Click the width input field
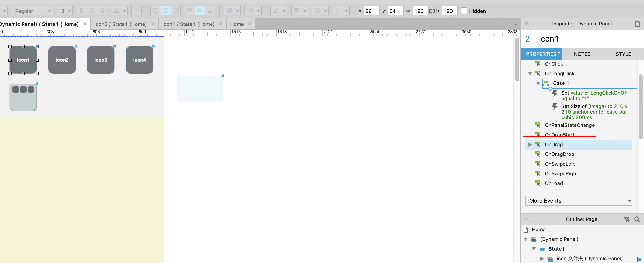Viewport: 644px width, 263px height. coord(420,11)
